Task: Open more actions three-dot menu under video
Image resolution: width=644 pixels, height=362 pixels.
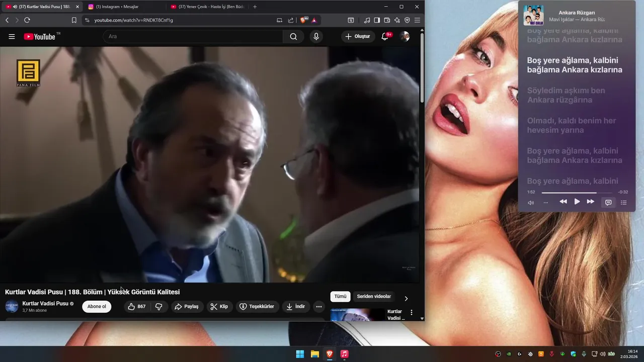Action: click(x=319, y=307)
